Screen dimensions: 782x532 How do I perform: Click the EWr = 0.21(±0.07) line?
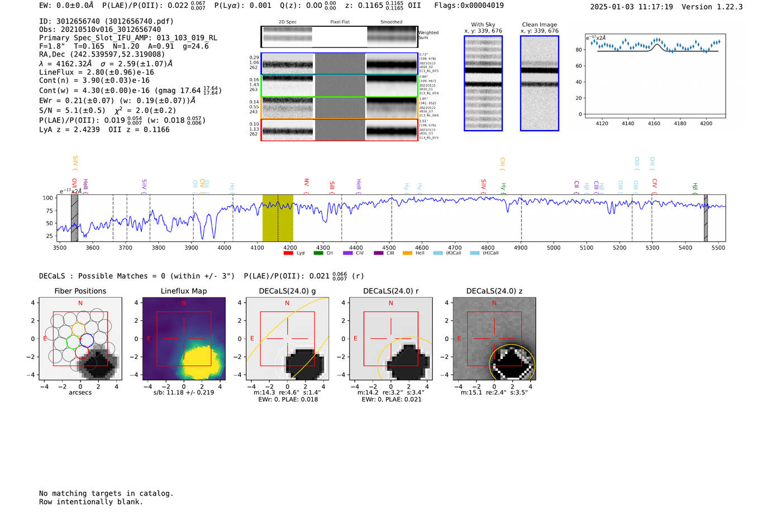[x=117, y=100]
